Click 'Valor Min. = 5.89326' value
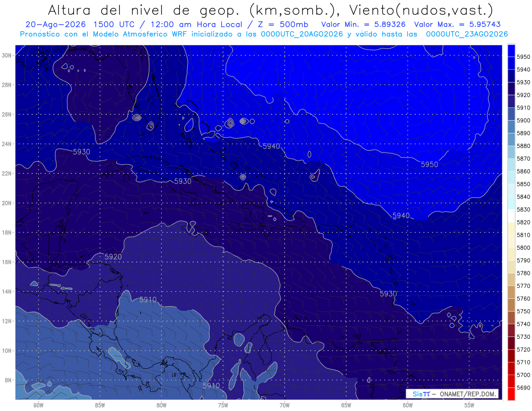532x411 pixels. click(x=363, y=24)
